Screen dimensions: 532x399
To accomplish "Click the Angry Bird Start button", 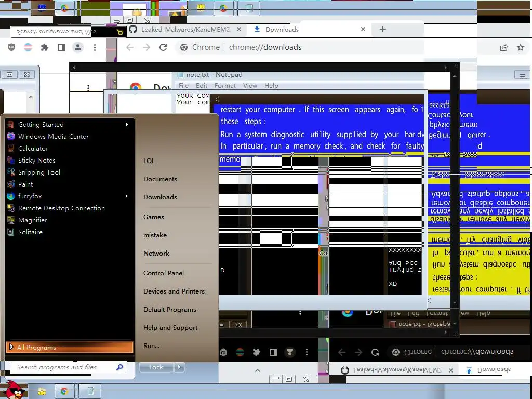I will point(14,390).
